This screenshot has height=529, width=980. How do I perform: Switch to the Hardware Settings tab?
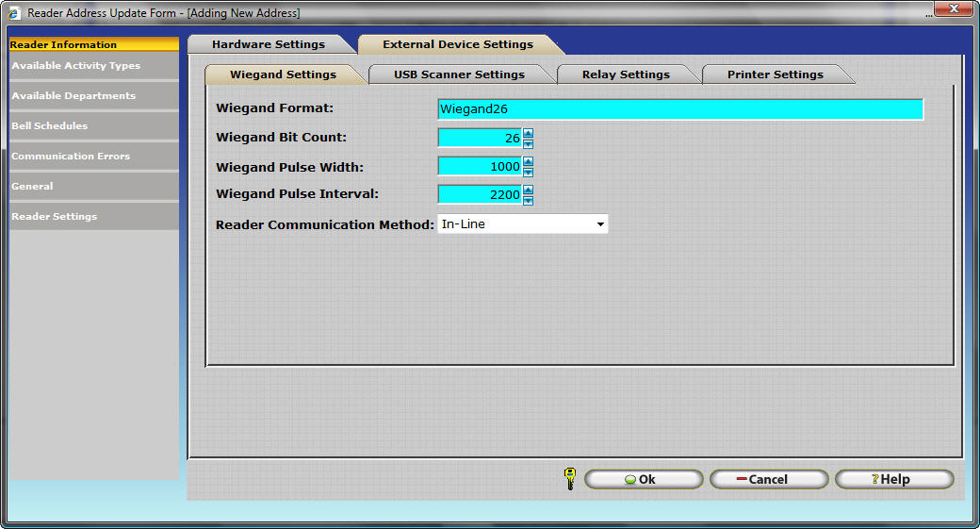[268, 44]
